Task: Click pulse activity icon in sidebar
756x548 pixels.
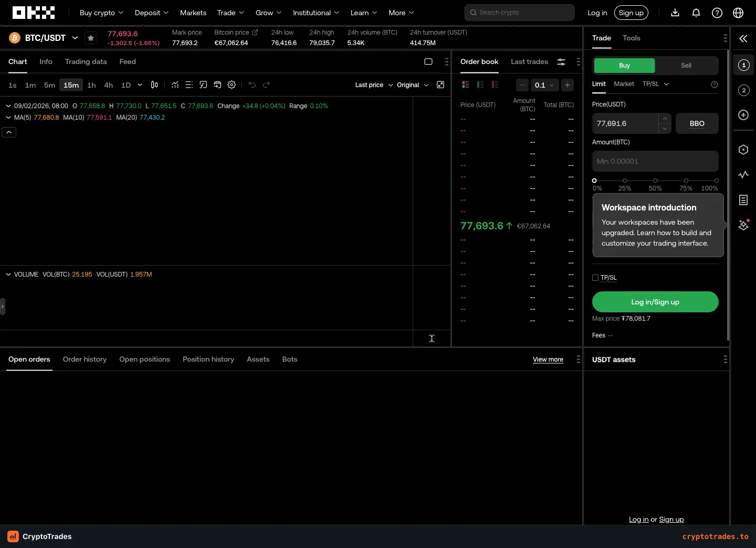Action: point(743,175)
